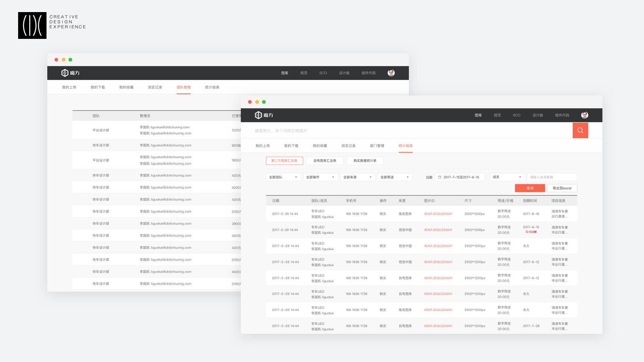Expand the 全部来源 dropdown
This screenshot has height=362, width=644.
tap(357, 177)
